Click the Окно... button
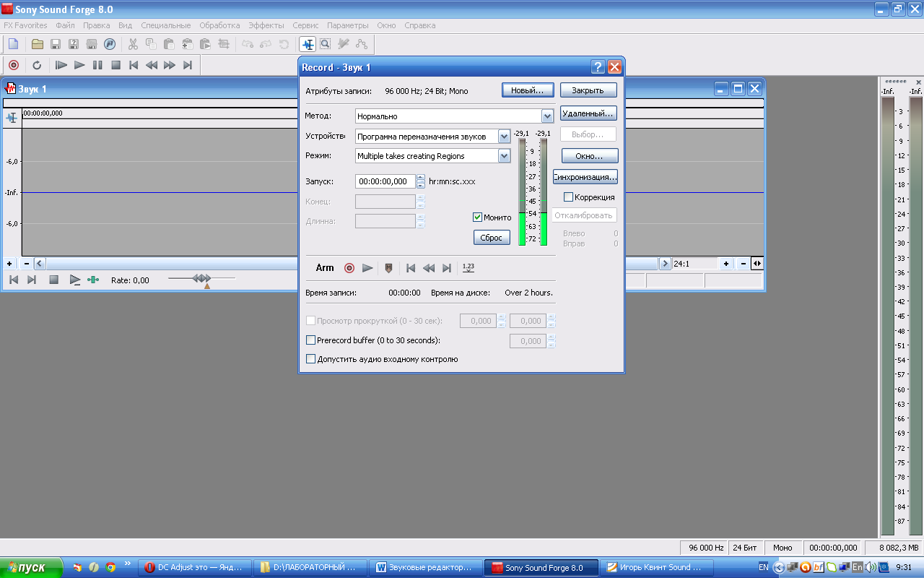The image size is (924, 578). pos(589,156)
